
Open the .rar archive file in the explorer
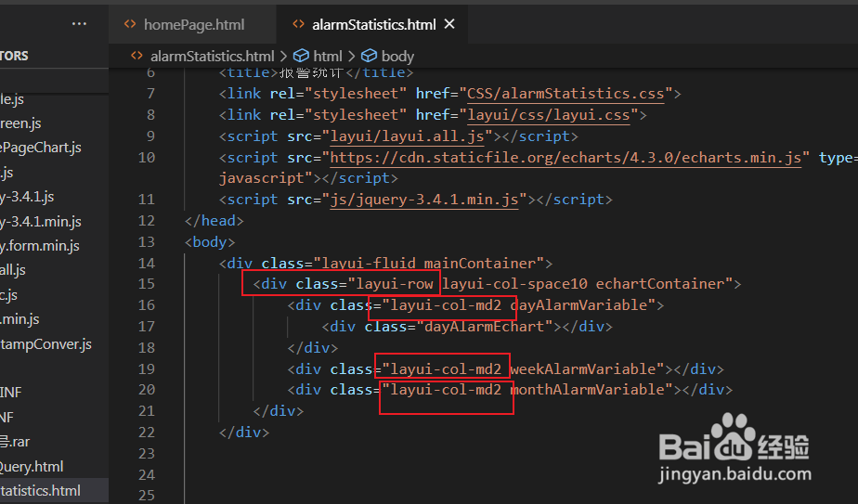click(15, 442)
